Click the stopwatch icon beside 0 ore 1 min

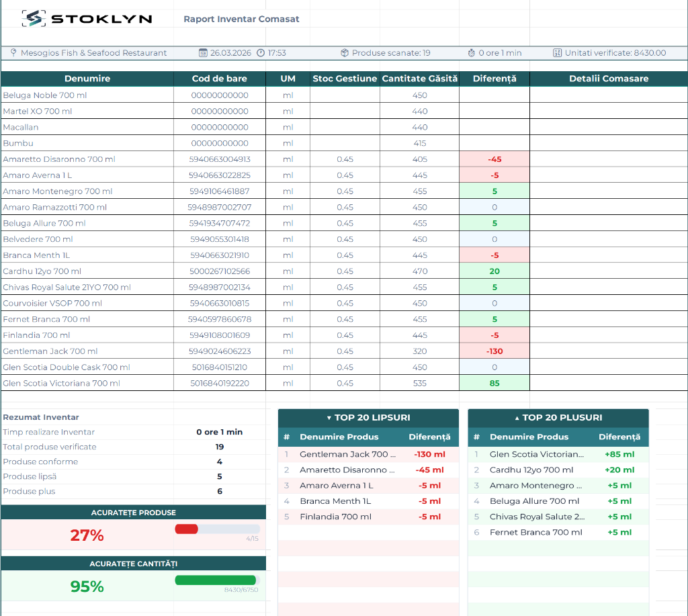coord(471,53)
